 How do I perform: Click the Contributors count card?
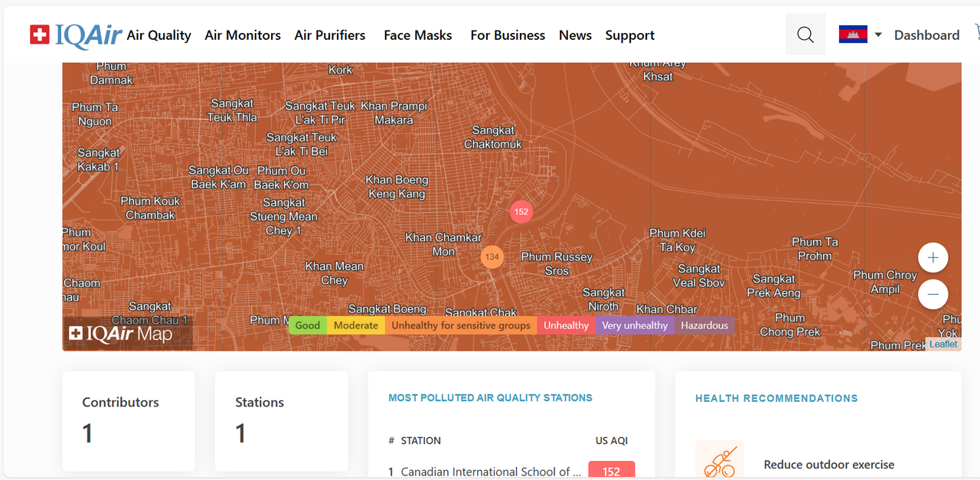click(129, 422)
